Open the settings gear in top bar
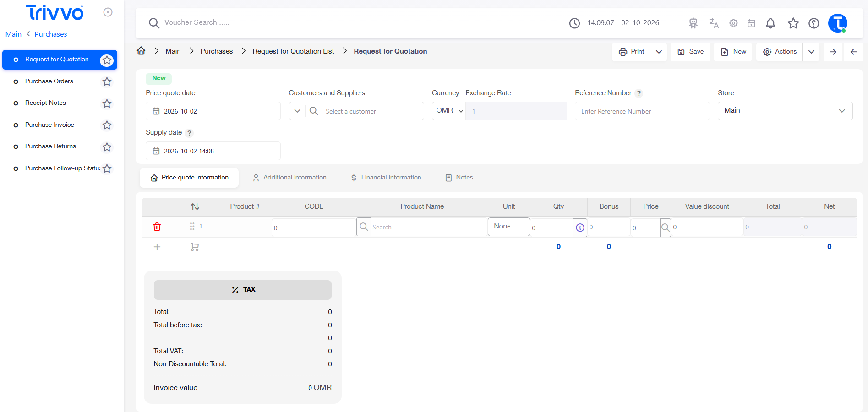Screen dimensions: 868x412 tap(733, 23)
